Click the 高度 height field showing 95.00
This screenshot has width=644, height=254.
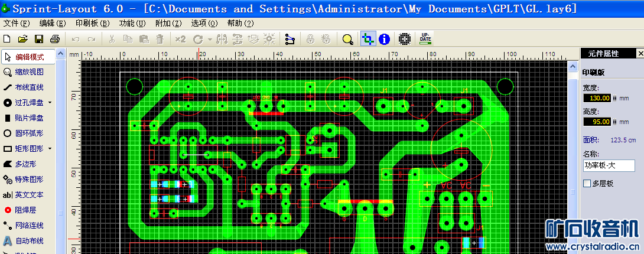pyautogui.click(x=597, y=122)
